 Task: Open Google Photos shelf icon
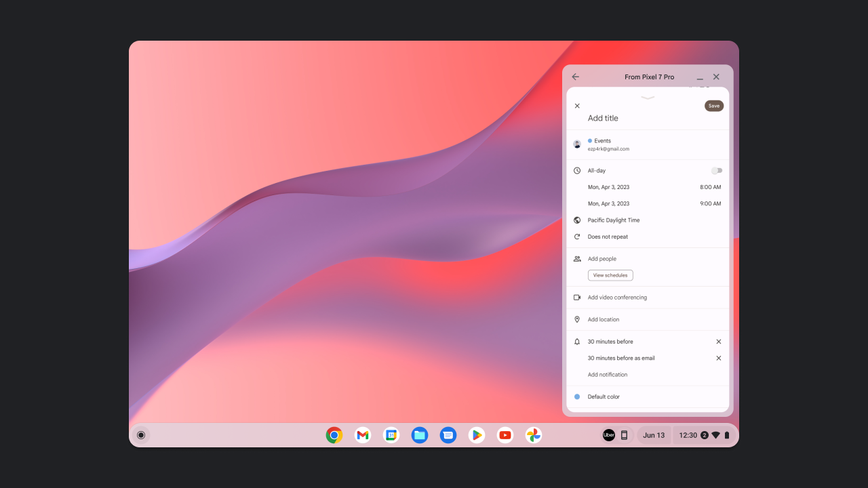tap(534, 435)
